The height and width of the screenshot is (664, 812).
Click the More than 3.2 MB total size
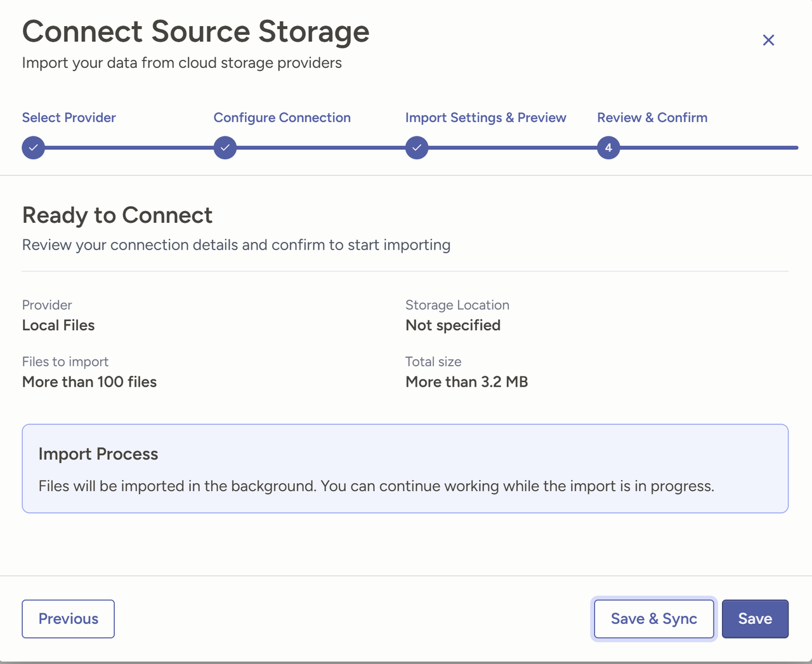pos(466,382)
